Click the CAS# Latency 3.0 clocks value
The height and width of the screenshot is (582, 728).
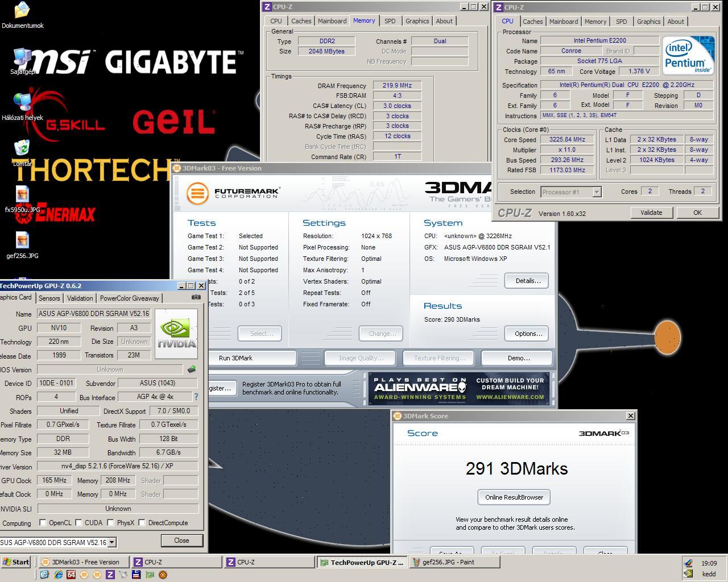click(x=397, y=106)
